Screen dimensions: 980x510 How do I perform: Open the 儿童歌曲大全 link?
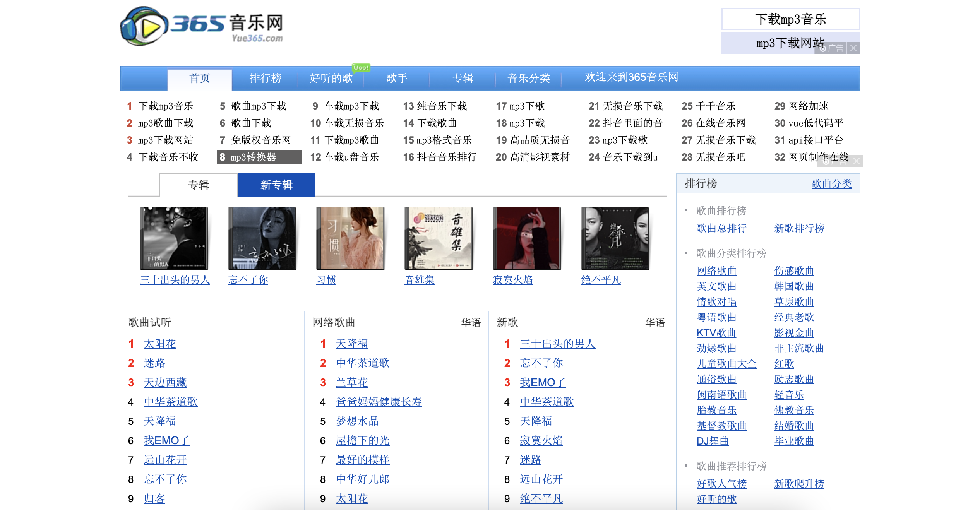[x=727, y=364]
